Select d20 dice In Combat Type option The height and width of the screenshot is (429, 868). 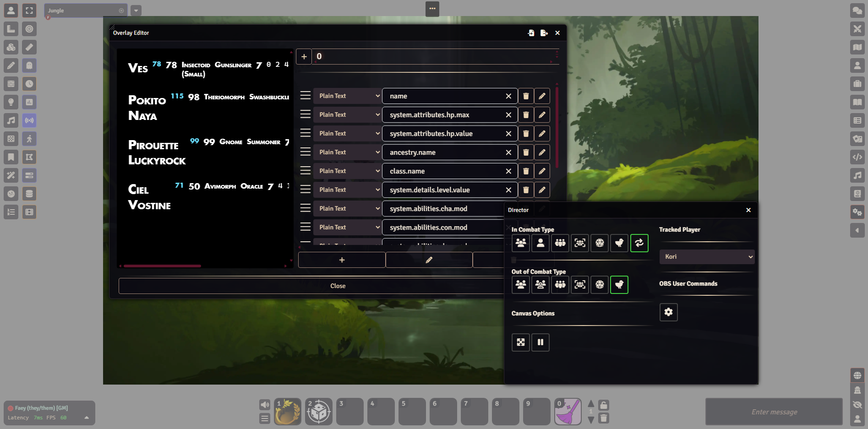tap(600, 243)
